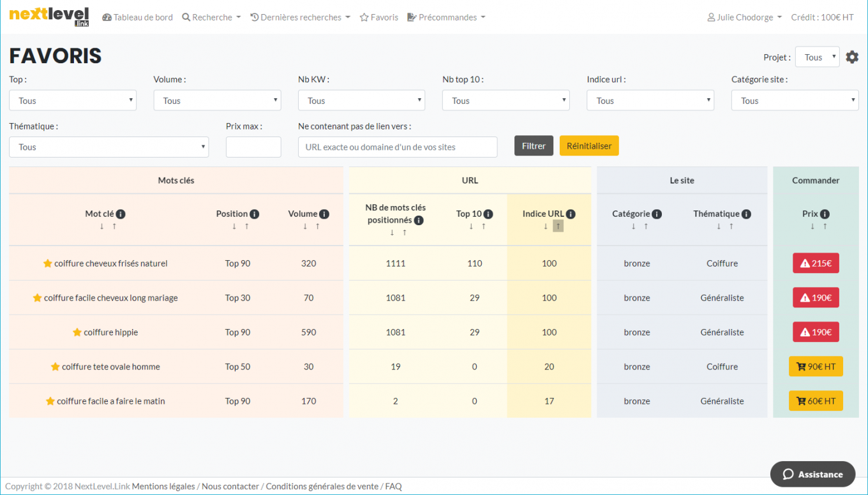The width and height of the screenshot is (868, 495).
Task: Sort Prix column descending arrow
Action: pyautogui.click(x=812, y=226)
